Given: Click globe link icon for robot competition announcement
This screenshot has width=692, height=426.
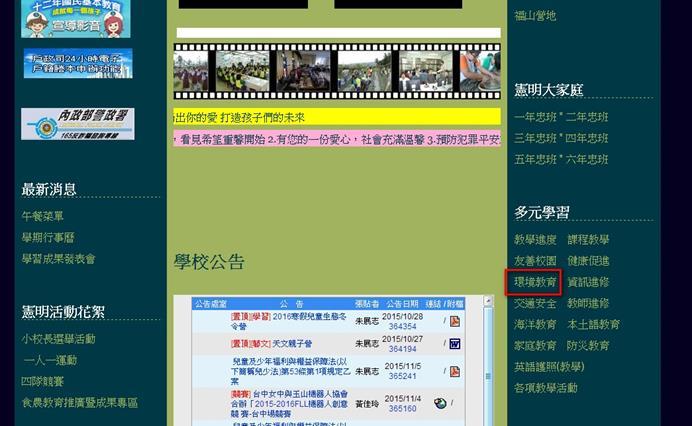Looking at the screenshot, I should [x=440, y=403].
